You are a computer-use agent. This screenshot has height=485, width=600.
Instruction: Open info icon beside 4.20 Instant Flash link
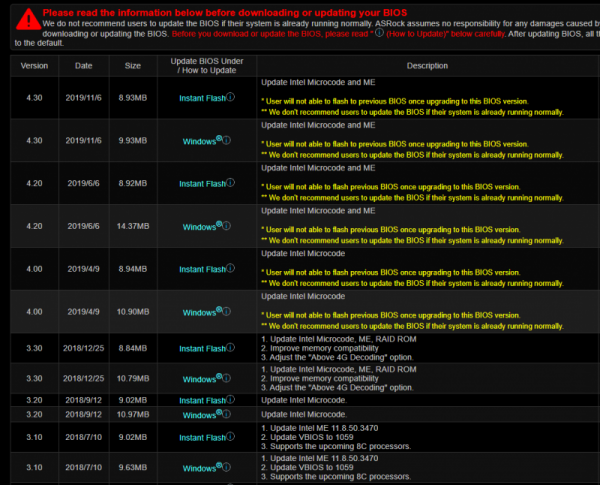click(230, 183)
